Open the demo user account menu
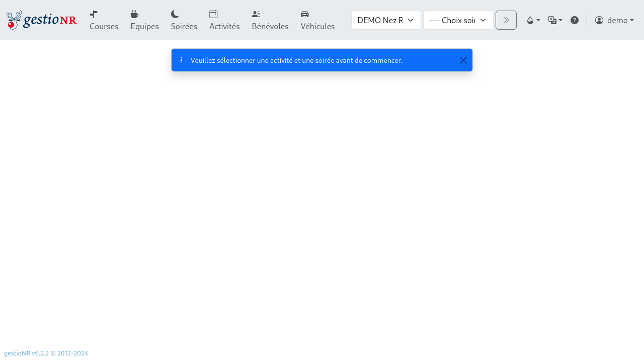644x362 pixels. tap(614, 20)
